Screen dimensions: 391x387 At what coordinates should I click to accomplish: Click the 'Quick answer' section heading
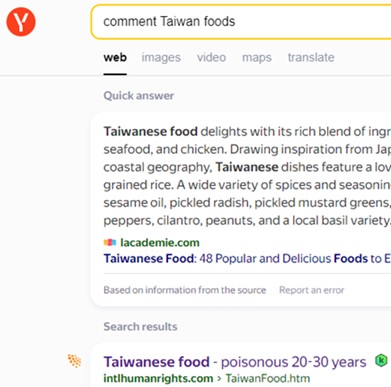pyautogui.click(x=139, y=96)
